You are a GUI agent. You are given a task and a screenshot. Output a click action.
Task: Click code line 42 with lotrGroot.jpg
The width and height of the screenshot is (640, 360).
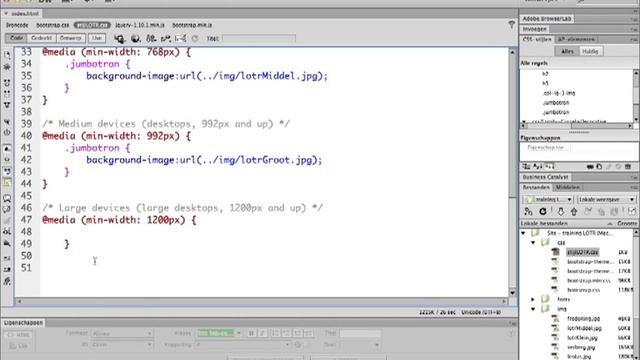coord(204,160)
